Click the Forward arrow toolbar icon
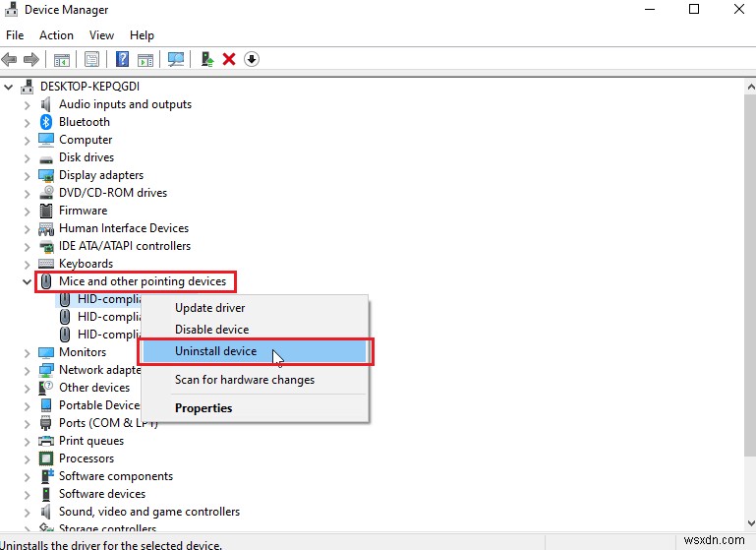 pos(31,59)
